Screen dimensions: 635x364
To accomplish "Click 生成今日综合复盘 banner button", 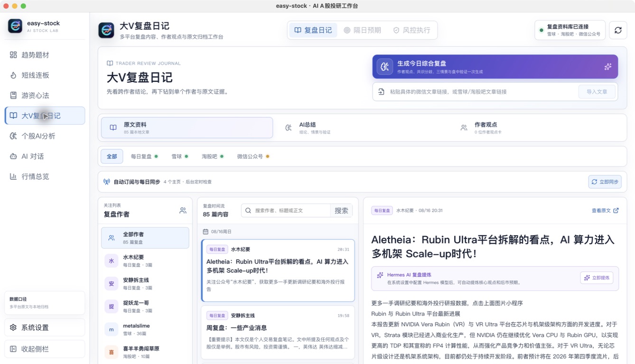I will click(x=495, y=67).
